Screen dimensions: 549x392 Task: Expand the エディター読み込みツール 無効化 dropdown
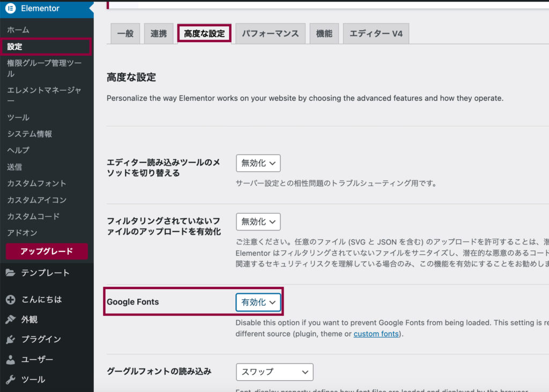pyautogui.click(x=258, y=163)
